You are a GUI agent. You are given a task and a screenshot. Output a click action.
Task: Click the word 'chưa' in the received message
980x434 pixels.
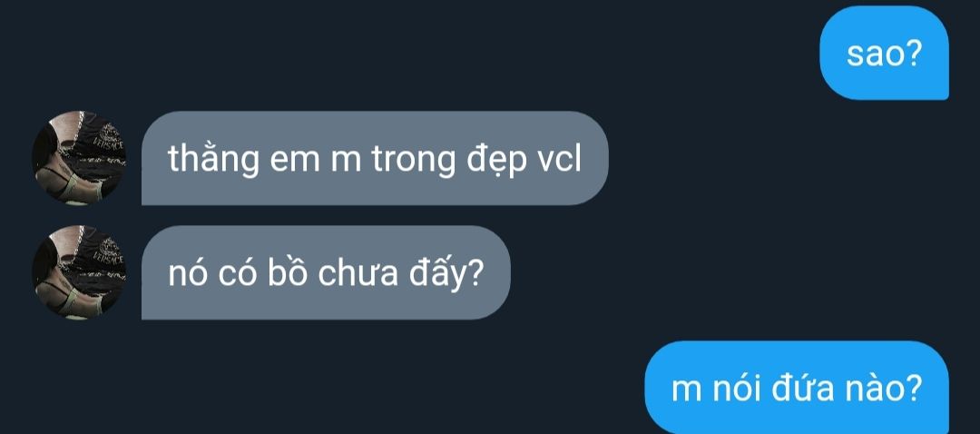[358, 275]
